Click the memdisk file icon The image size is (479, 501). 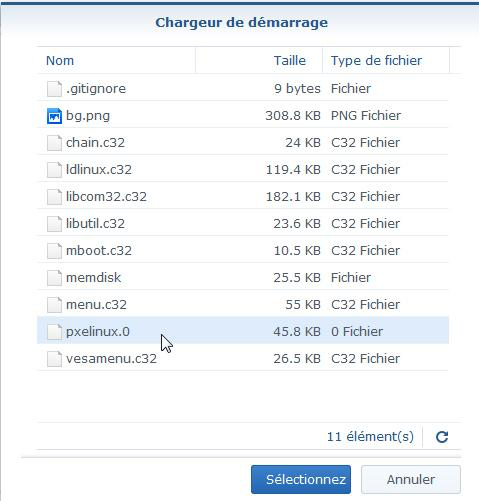tap(54, 278)
